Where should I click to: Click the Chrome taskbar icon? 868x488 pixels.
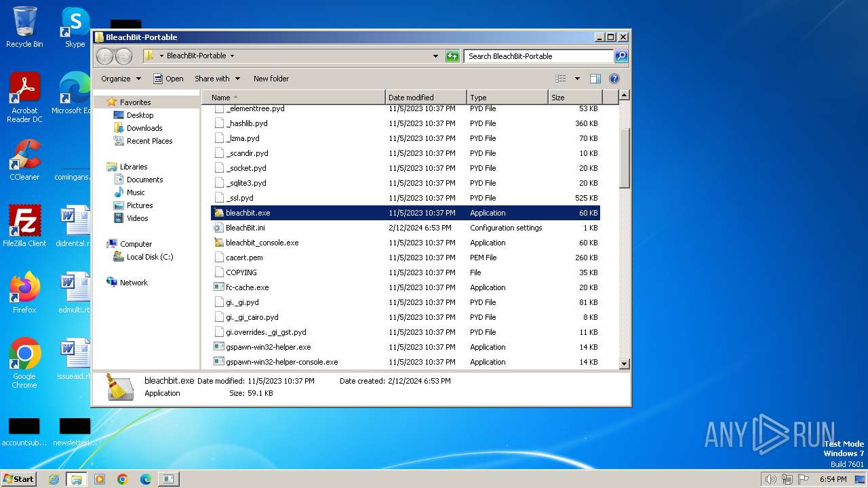click(123, 479)
